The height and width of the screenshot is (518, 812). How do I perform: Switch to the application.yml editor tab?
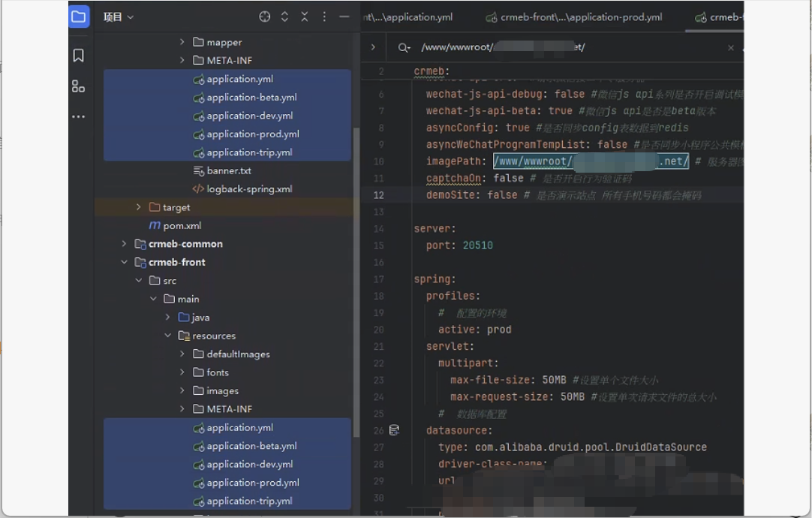click(x=408, y=17)
